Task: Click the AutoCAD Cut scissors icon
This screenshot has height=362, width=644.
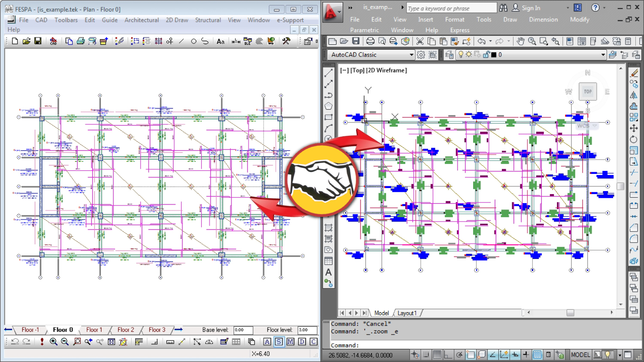Action: 420,41
